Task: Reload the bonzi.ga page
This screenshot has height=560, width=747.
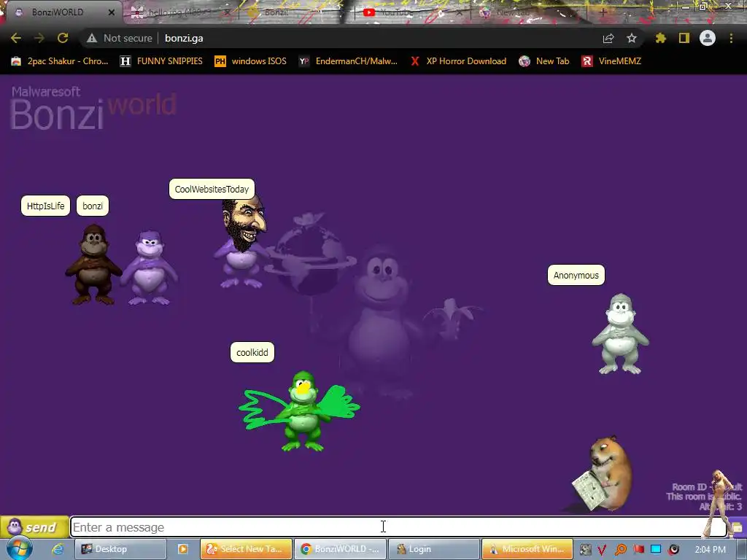Action: pyautogui.click(x=63, y=38)
